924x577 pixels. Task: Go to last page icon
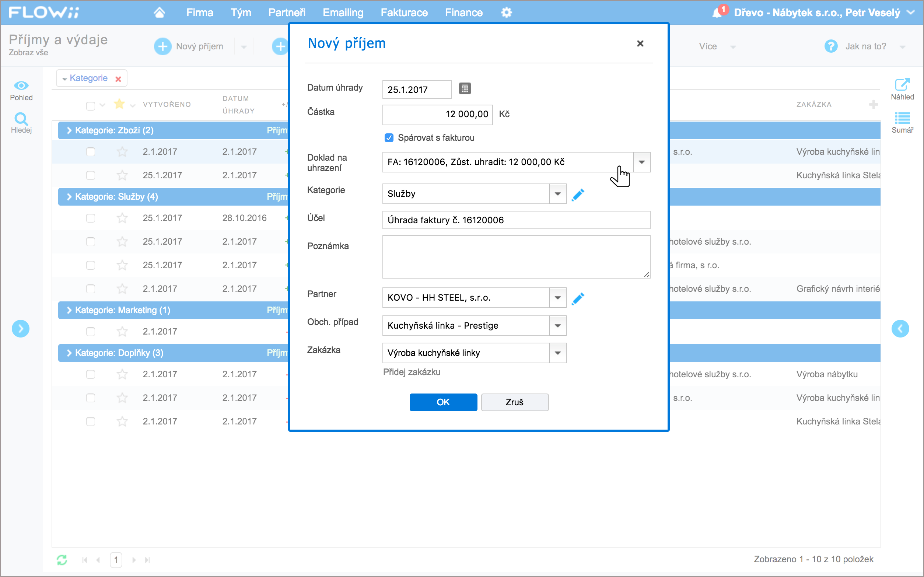point(147,560)
